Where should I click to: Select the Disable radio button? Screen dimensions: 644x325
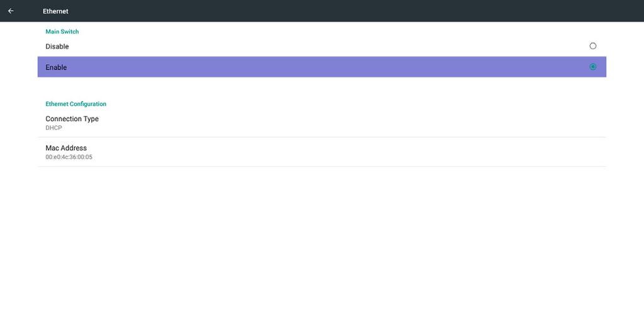tap(592, 46)
